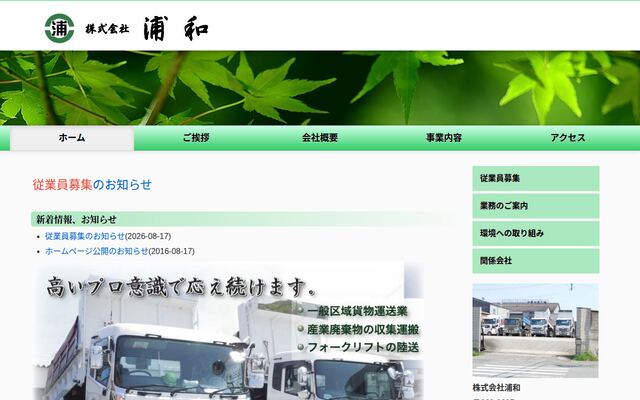The image size is (640, 400).
Task: Open the ホームページ公開のお知らせ news link
Action: click(x=97, y=251)
